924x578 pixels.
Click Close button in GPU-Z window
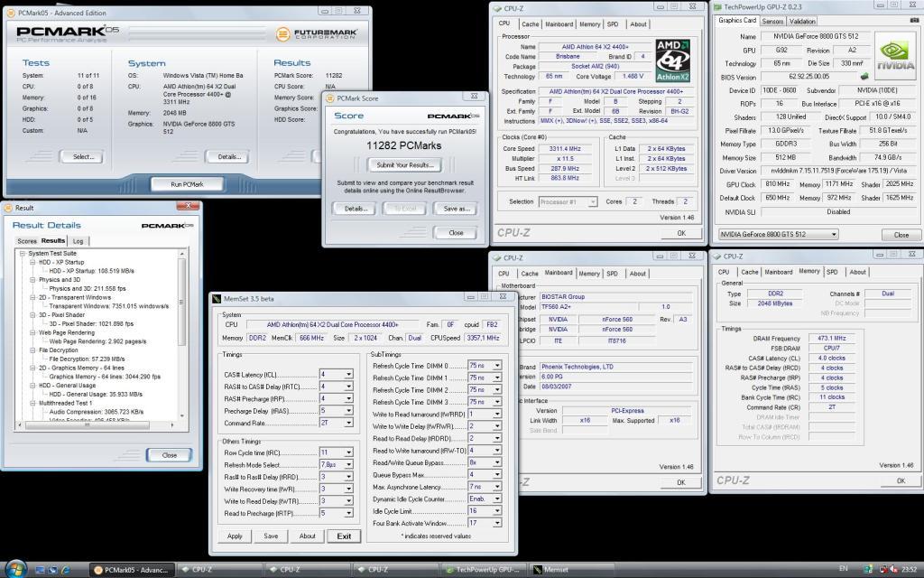point(901,235)
